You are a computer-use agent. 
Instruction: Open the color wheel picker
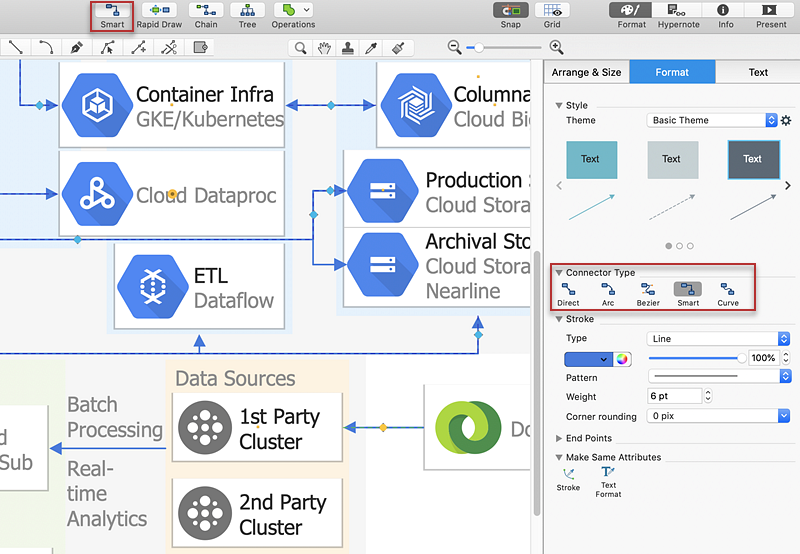(x=622, y=359)
